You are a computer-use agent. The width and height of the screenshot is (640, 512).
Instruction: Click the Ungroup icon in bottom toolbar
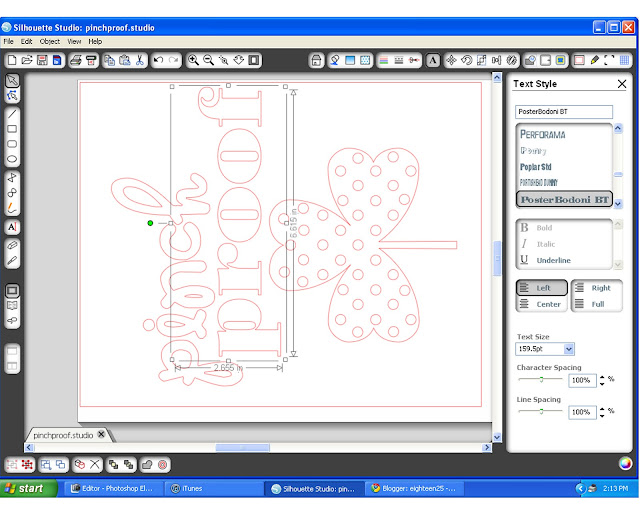[27, 465]
